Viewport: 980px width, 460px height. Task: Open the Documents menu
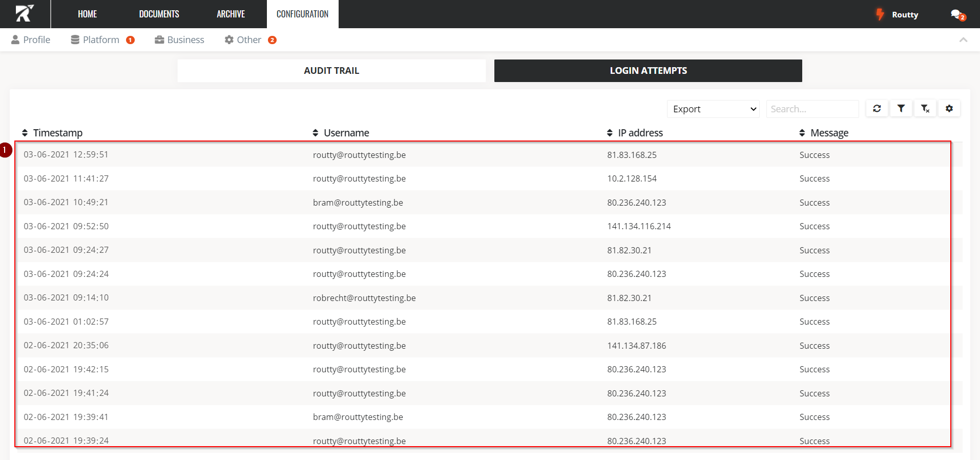(x=159, y=14)
